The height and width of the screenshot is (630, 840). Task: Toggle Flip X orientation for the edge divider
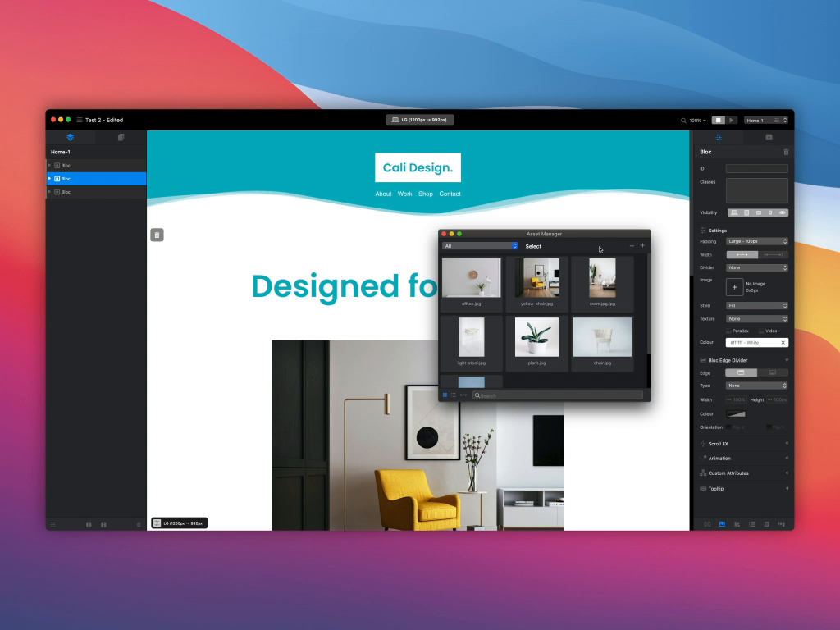tap(729, 427)
